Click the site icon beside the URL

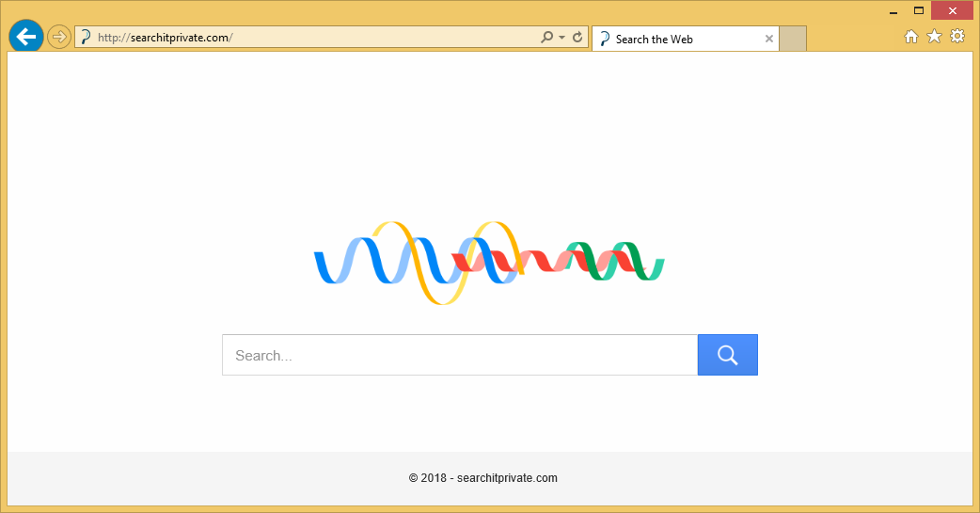click(86, 38)
